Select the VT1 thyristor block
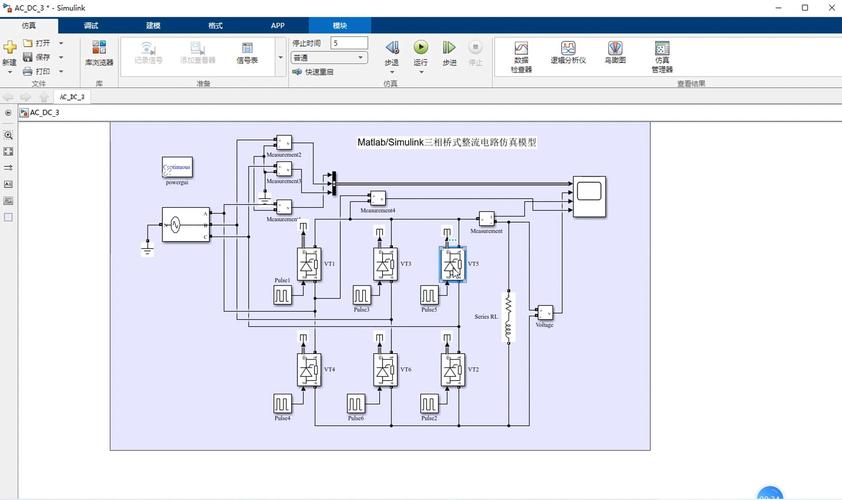 pyautogui.click(x=309, y=264)
